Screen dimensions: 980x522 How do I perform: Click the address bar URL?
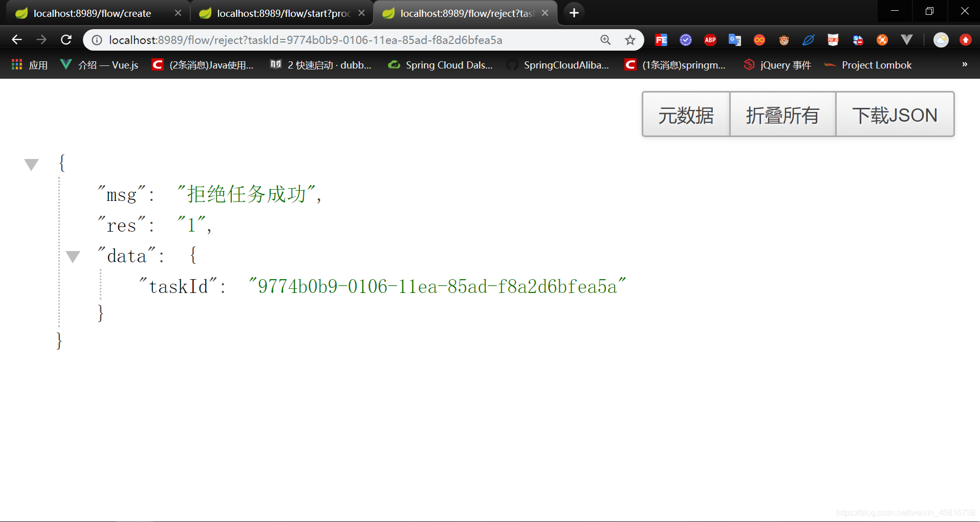click(x=306, y=40)
